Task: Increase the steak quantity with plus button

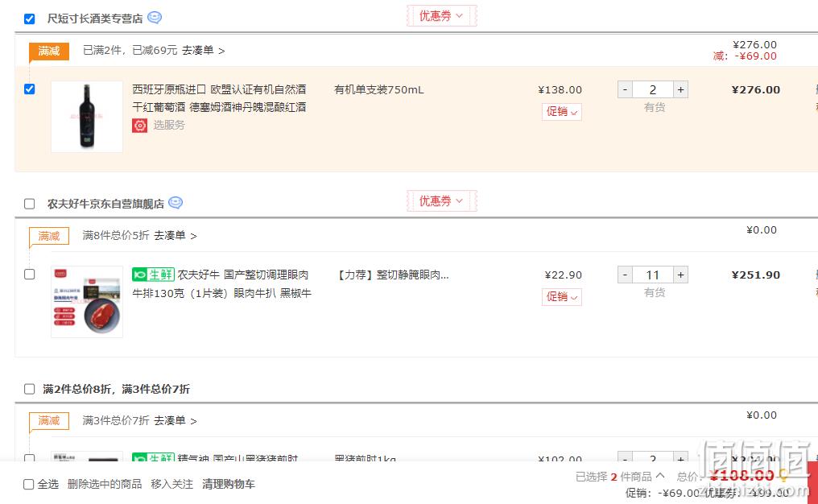Action: [680, 275]
